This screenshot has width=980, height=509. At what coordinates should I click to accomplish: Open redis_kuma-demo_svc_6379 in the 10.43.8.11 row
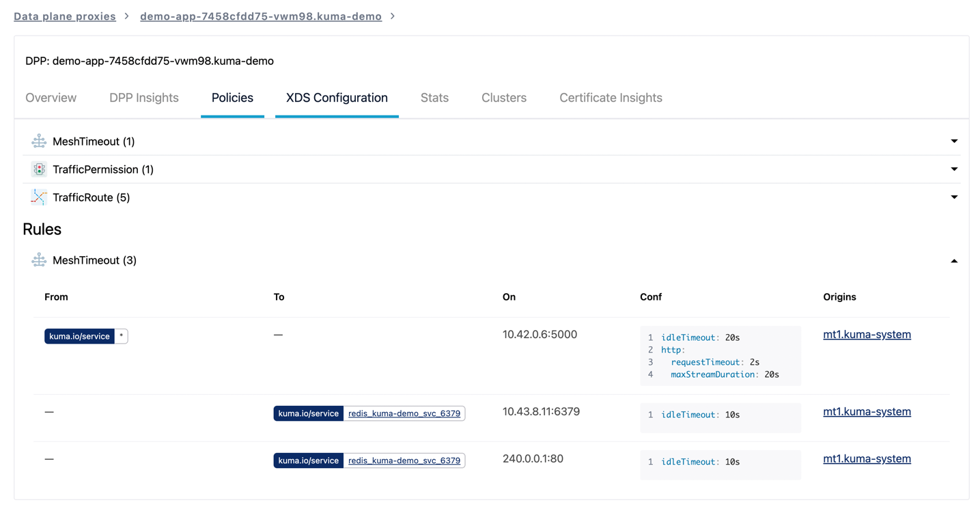coord(404,413)
